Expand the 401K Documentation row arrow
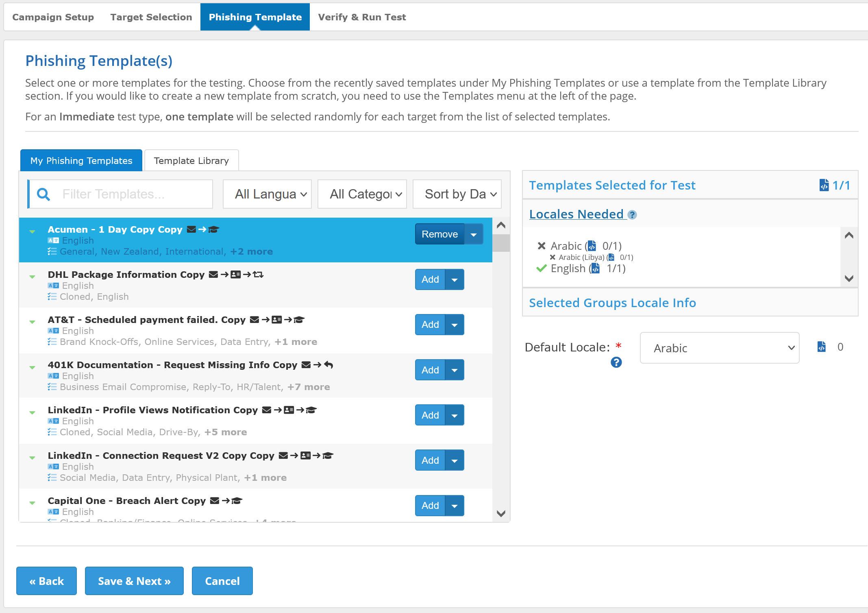 [32, 367]
